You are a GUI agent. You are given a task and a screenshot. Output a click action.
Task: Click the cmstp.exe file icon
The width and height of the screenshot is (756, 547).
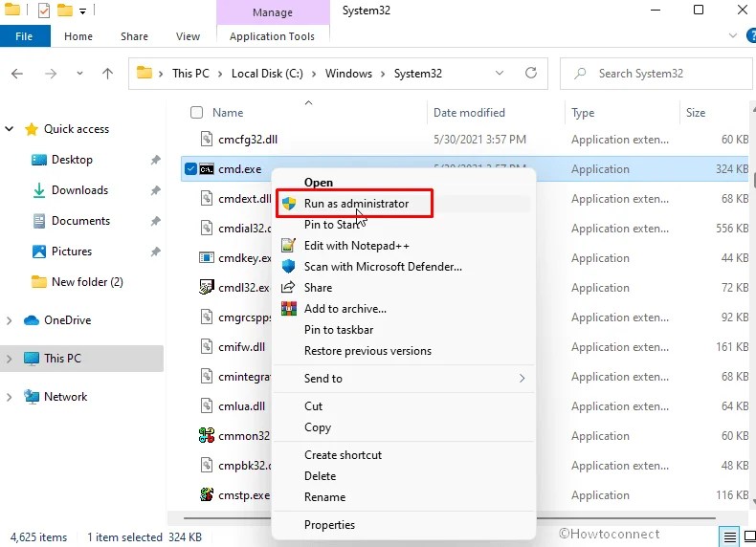tap(207, 495)
